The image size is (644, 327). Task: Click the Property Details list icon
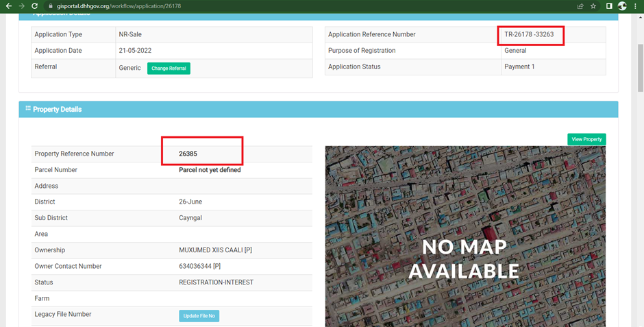coord(28,108)
